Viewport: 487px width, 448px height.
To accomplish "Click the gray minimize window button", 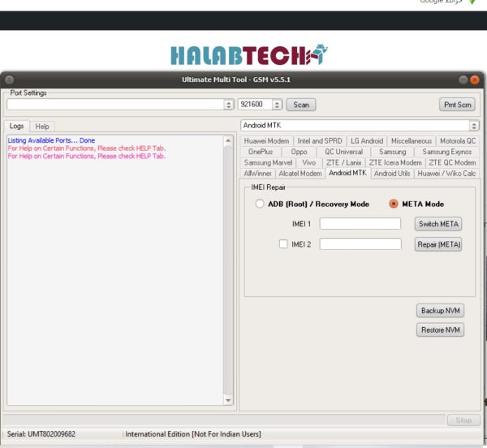I will point(463,80).
